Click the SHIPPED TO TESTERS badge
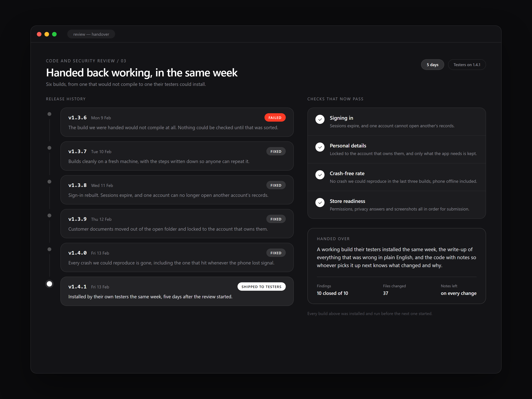The height and width of the screenshot is (399, 532). click(x=261, y=287)
